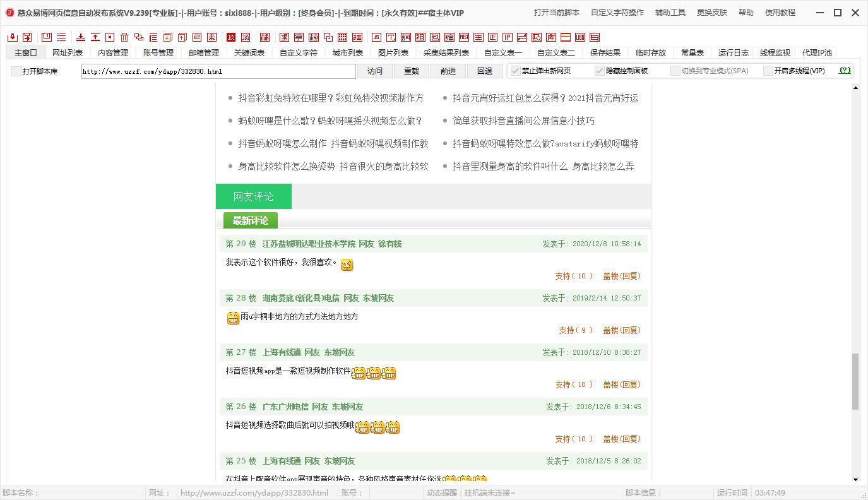This screenshot has height=500, width=868.
Task: Click the 模 glyph toolbar icon
Action: coord(314,37)
